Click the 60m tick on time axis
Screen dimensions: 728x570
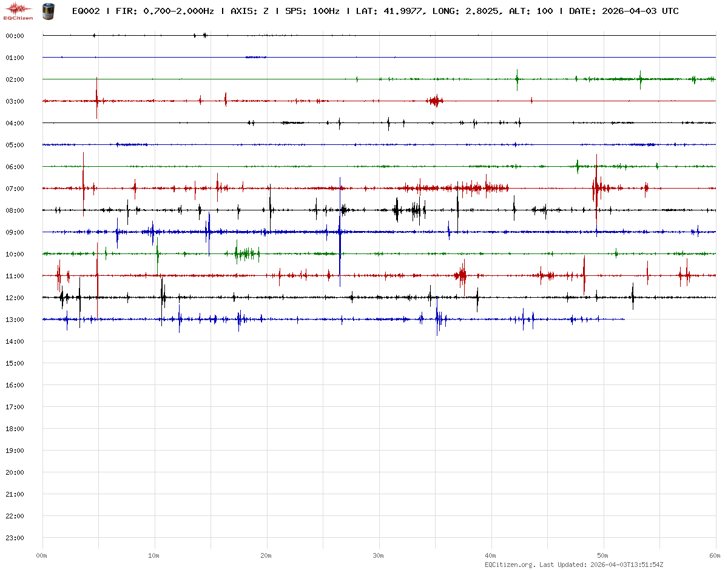[715, 555]
